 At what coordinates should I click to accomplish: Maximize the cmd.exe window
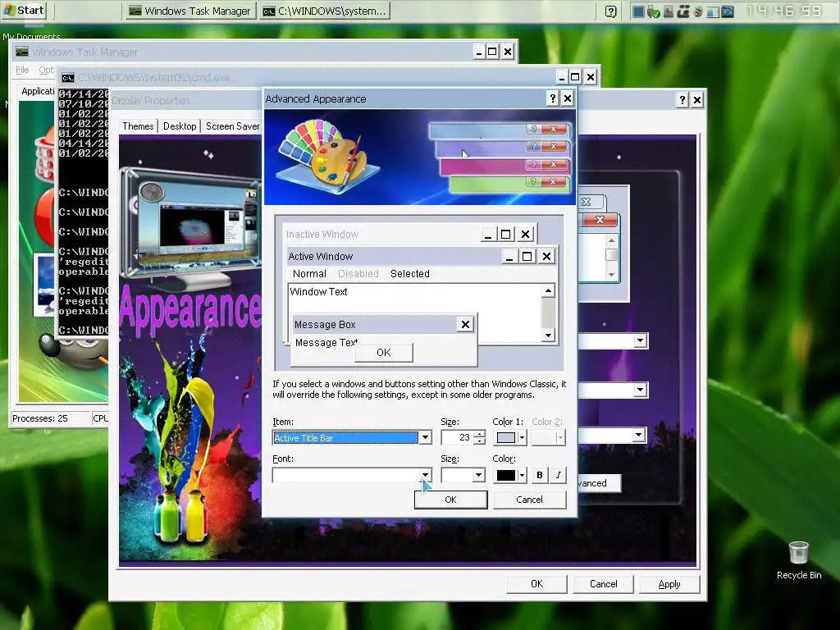pyautogui.click(x=575, y=77)
